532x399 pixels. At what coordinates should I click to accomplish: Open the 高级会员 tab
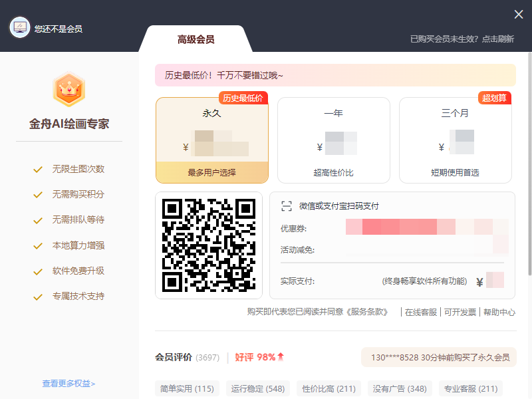click(x=196, y=39)
